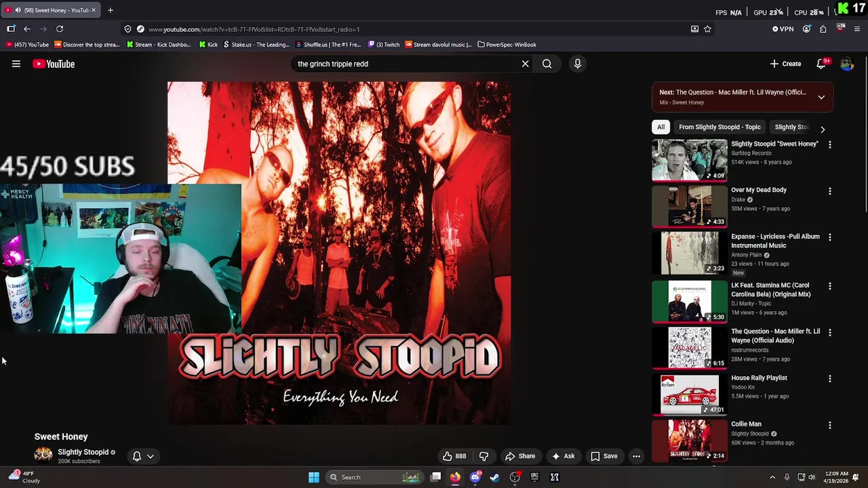Open Epic Games Launcher from taskbar
This screenshot has height=488, width=868.
534,477
